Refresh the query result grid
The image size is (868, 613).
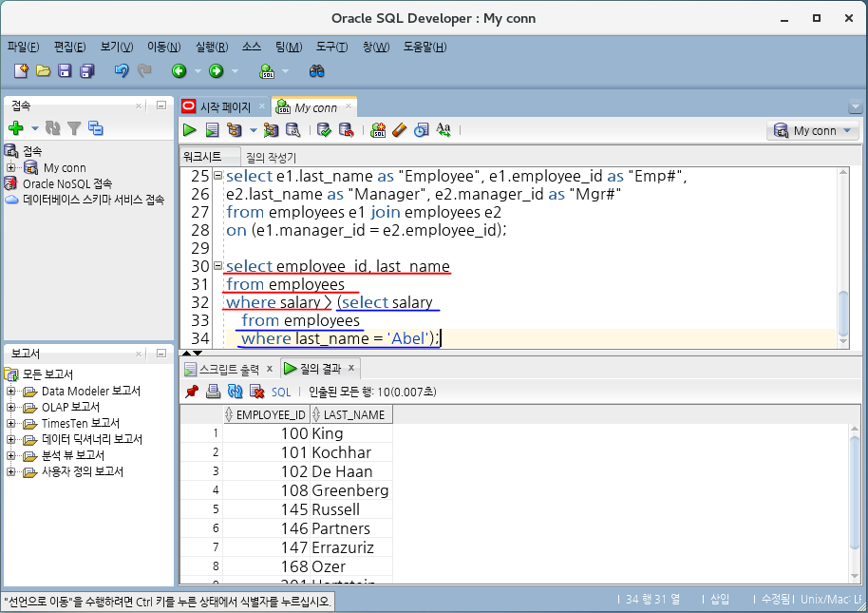tap(236, 392)
